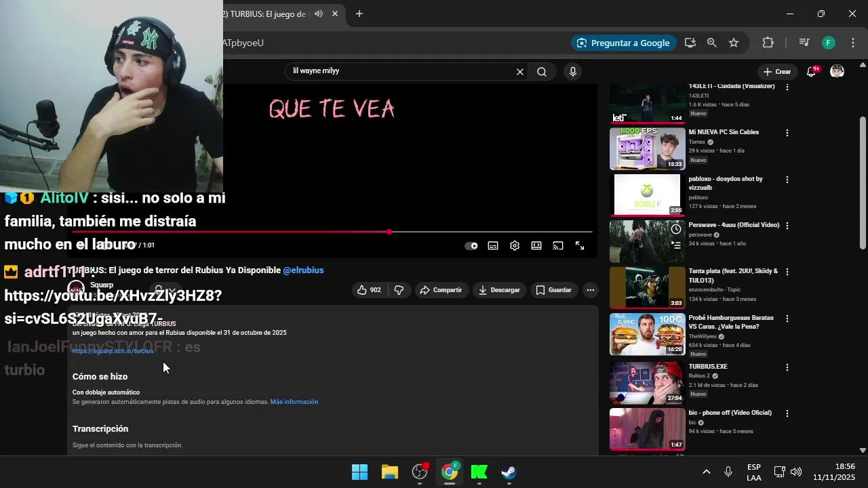Toggle the autoplay switch in the player
Screen dimensions: 868x488
point(471,246)
